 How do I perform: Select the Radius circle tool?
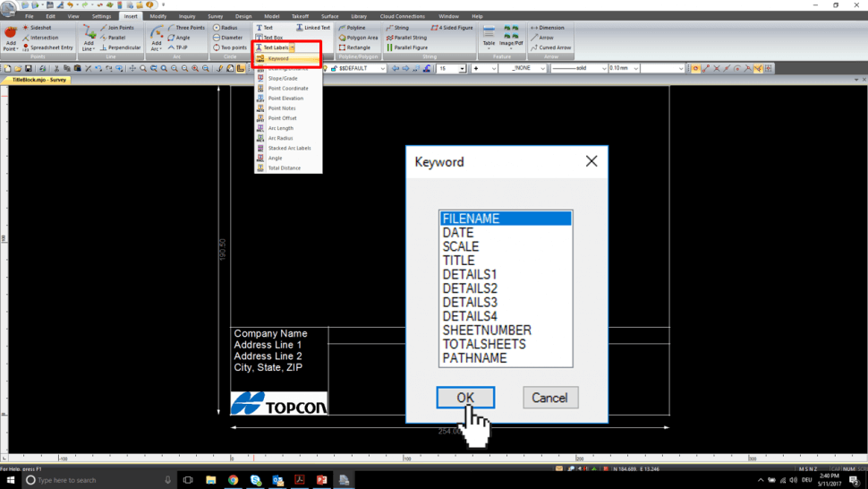(229, 28)
